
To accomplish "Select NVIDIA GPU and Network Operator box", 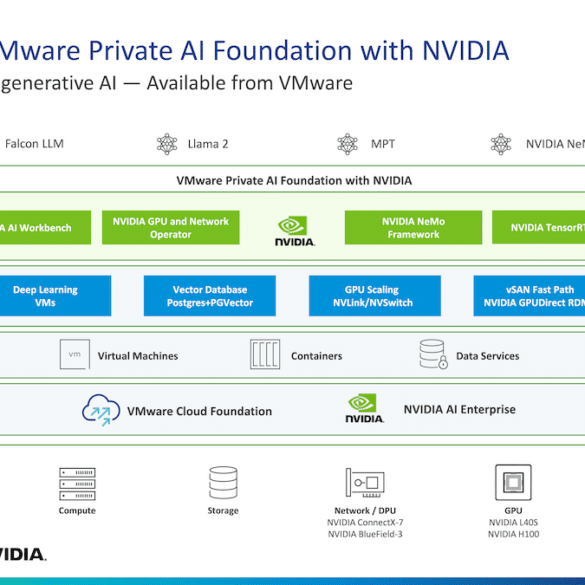I will pyautogui.click(x=171, y=228).
